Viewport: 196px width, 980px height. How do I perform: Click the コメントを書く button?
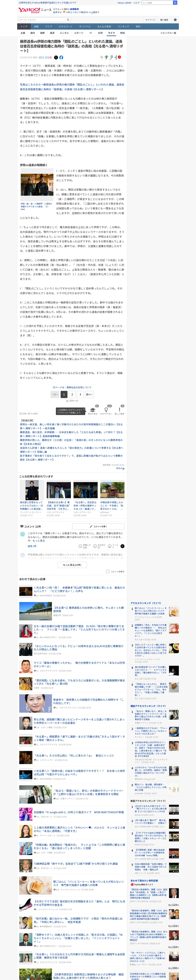coord(98,527)
